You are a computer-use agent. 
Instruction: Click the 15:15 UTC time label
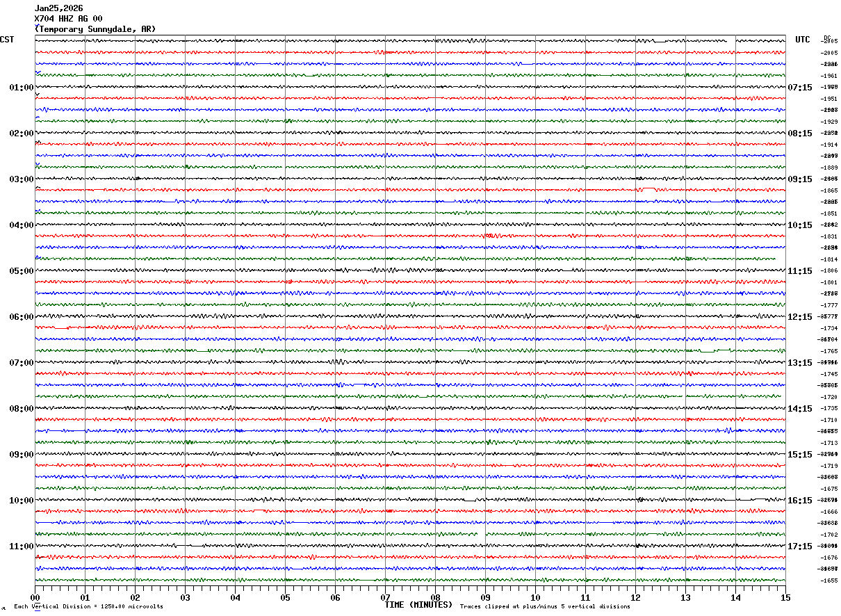click(x=799, y=455)
